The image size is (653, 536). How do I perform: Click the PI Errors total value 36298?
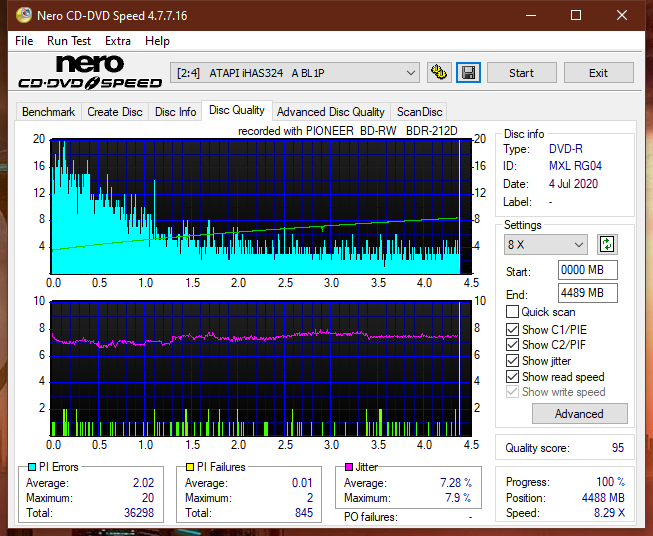139,513
